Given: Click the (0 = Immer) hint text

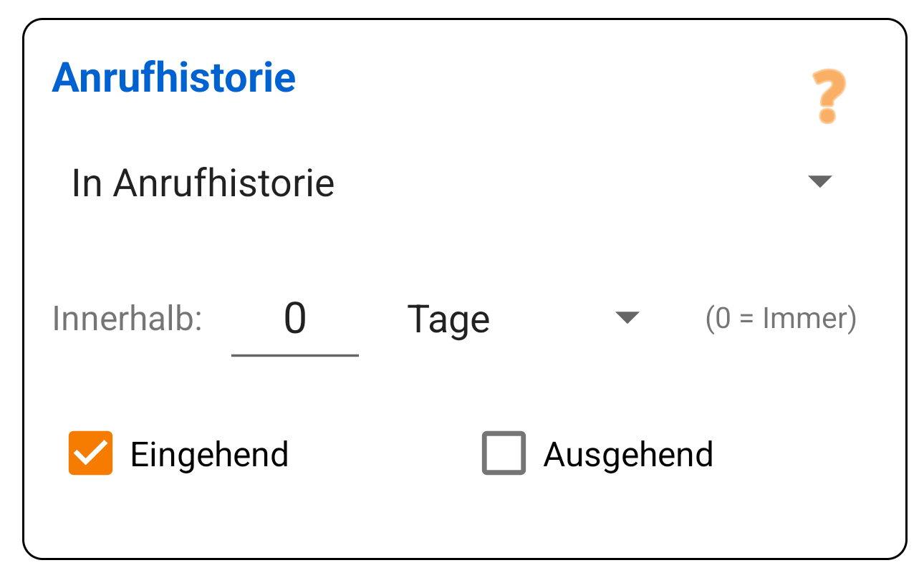Looking at the screenshot, I should point(781,317).
